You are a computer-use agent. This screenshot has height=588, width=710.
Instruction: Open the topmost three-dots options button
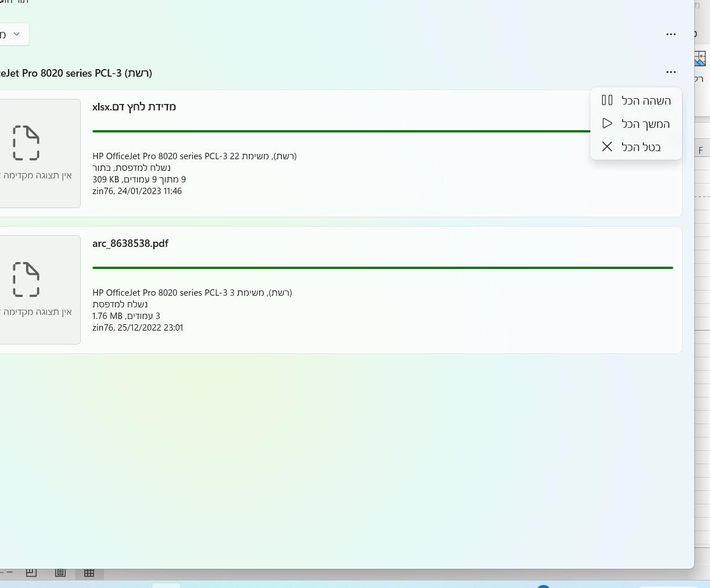click(x=671, y=34)
